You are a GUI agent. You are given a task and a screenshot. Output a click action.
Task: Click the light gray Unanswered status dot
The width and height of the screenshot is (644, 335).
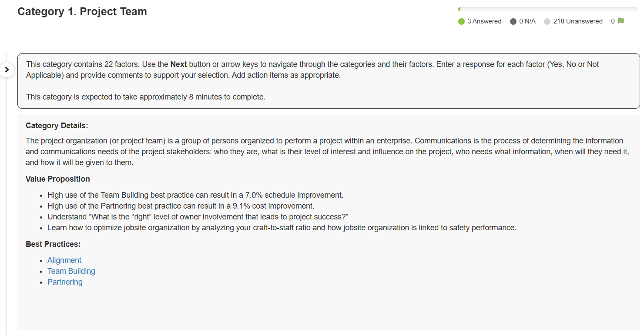coord(547,21)
